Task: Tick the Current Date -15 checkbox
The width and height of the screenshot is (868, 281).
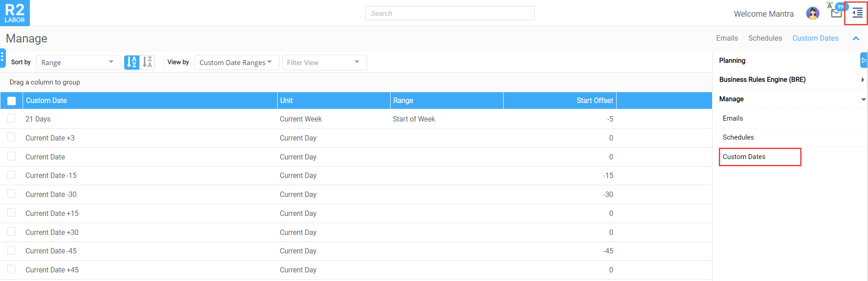Action: tap(12, 175)
